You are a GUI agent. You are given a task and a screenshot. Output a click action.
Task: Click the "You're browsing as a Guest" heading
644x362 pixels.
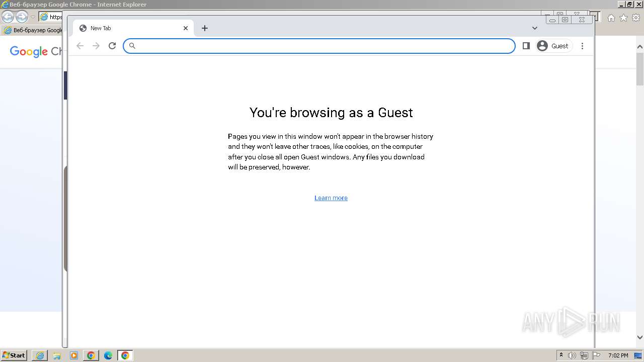pyautogui.click(x=331, y=112)
